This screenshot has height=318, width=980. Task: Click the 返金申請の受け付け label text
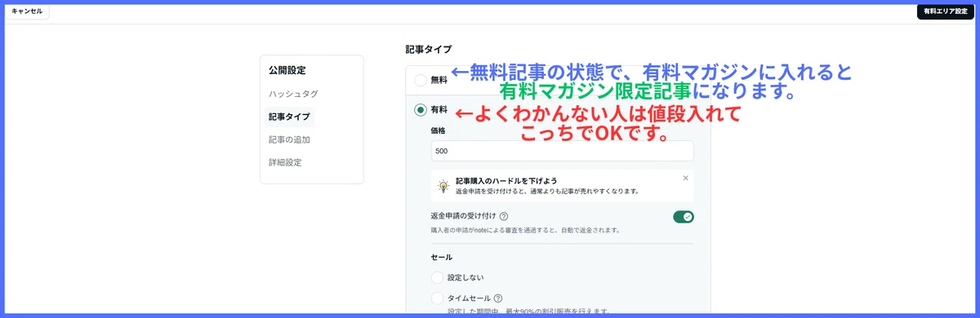click(x=462, y=217)
